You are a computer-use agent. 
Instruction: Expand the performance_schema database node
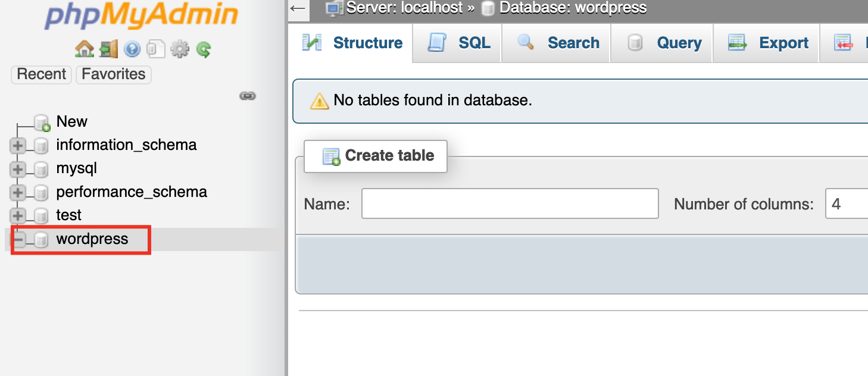17,192
